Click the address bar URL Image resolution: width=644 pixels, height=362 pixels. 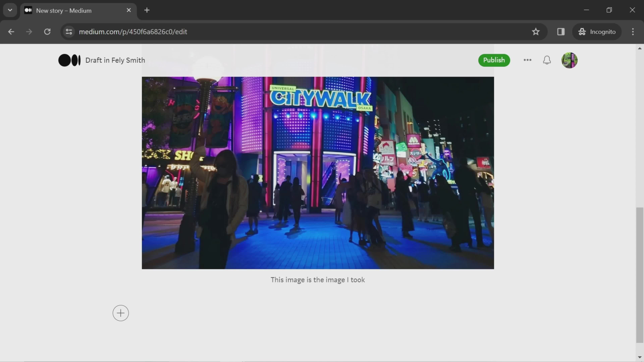(x=133, y=32)
